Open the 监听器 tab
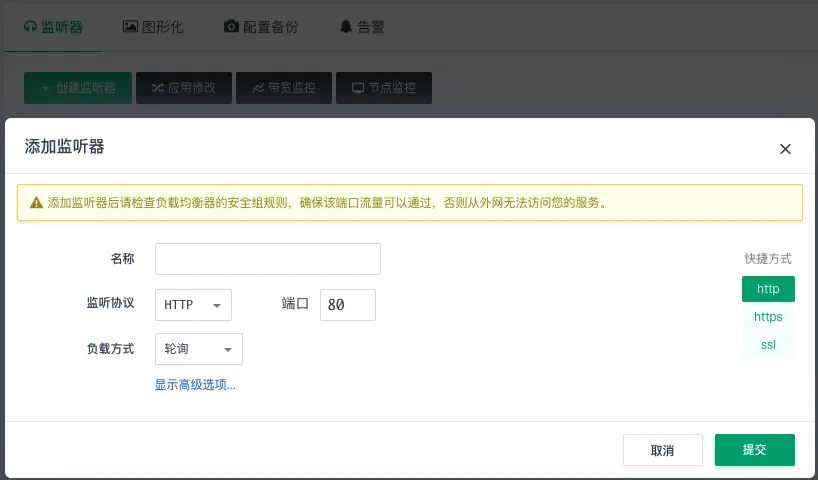Image resolution: width=818 pixels, height=480 pixels. coord(53,27)
